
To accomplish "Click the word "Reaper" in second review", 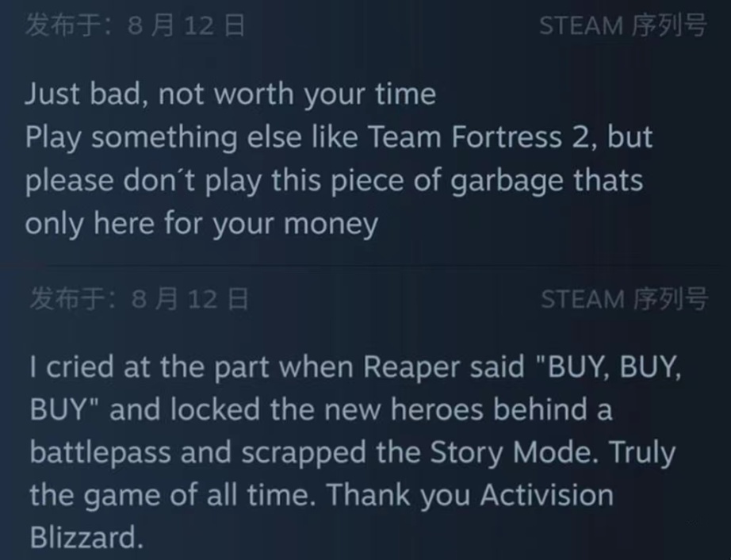I will pos(411,368).
